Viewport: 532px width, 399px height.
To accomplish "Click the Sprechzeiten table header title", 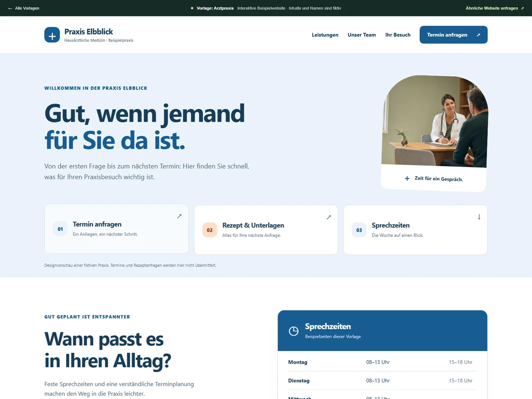I will [328, 326].
